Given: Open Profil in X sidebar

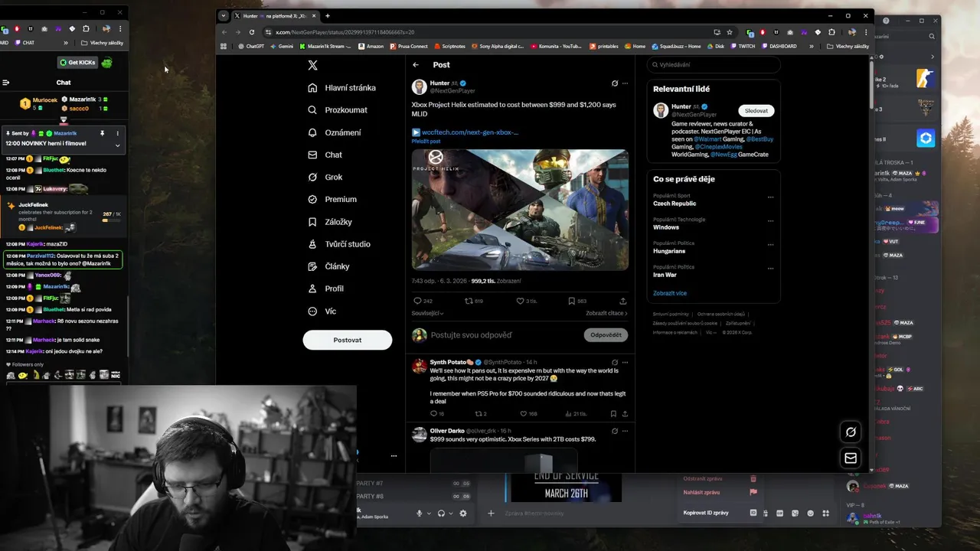Looking at the screenshot, I should 326,289.
